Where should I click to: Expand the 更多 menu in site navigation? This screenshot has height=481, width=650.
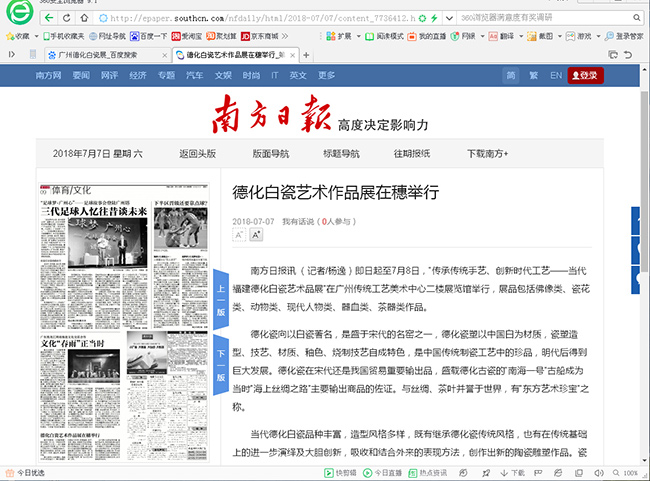pos(326,75)
